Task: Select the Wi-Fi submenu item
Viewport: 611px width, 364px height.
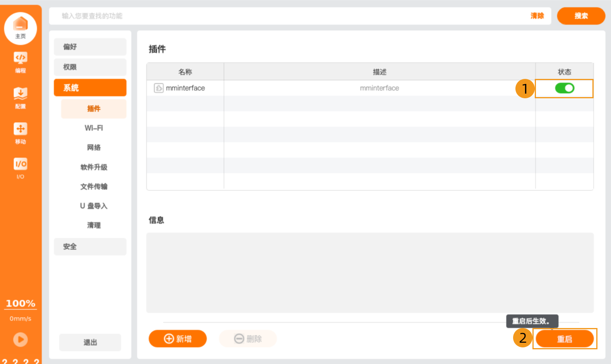Action: tap(94, 128)
